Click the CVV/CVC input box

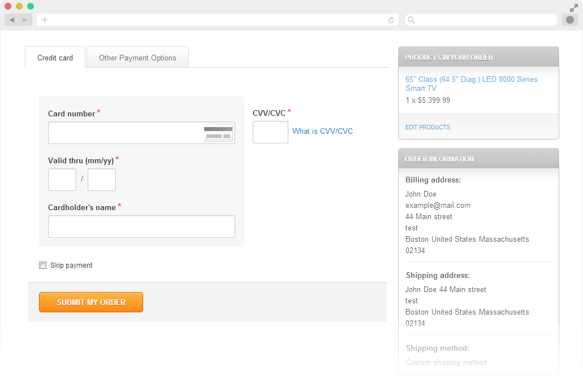[270, 132]
